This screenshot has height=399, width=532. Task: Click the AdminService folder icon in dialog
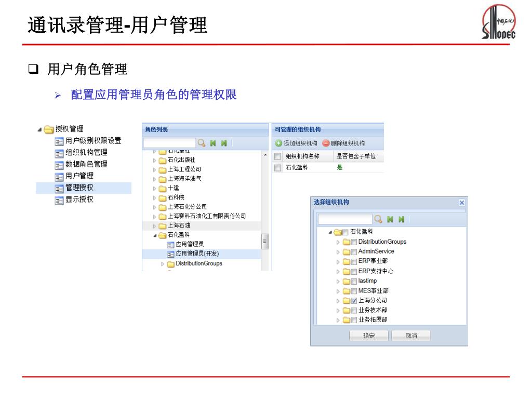pos(346,252)
